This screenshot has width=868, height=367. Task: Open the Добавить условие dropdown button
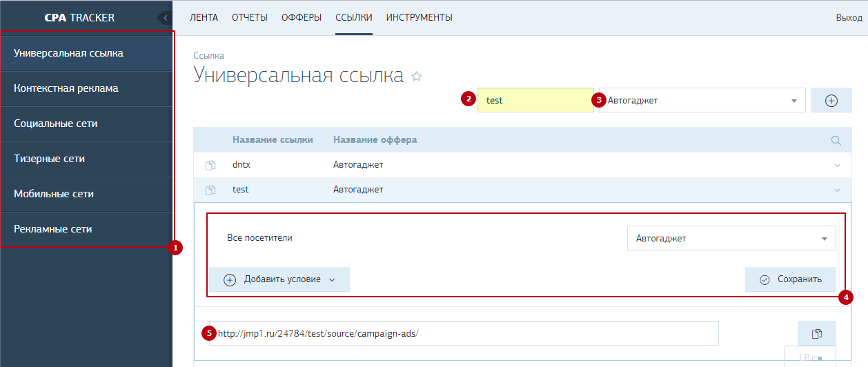(279, 279)
